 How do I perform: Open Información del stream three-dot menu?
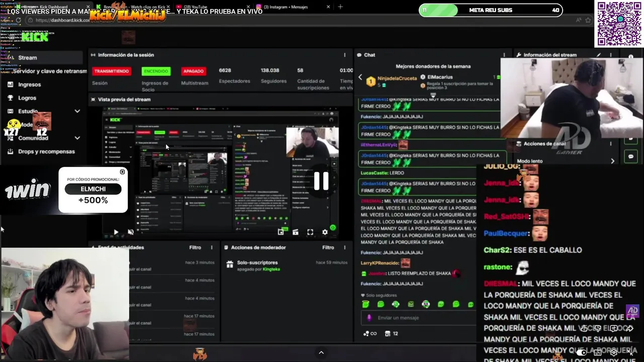click(x=611, y=55)
